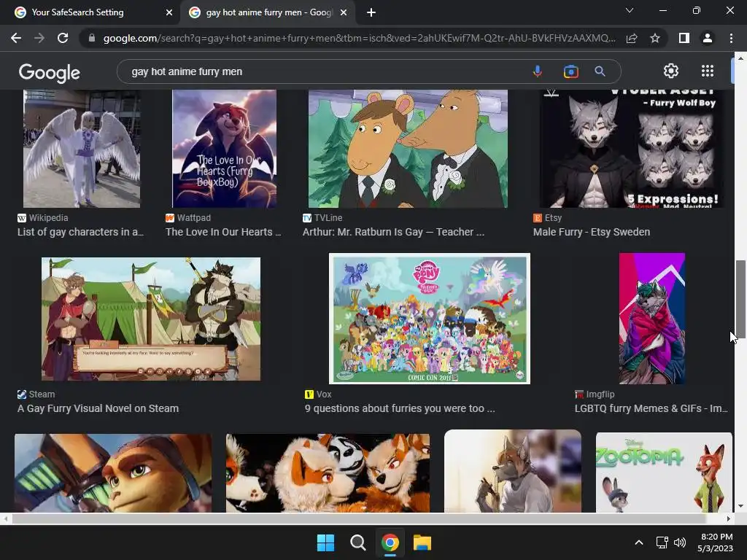Follow 'The Love In Our Hearts' link
Image resolution: width=747 pixels, height=560 pixels.
tap(223, 232)
